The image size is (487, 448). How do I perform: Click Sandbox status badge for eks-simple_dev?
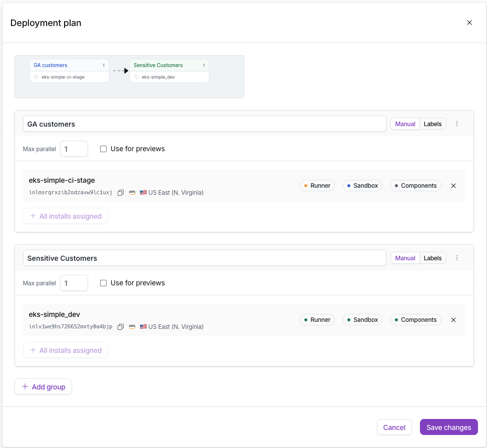click(x=362, y=320)
